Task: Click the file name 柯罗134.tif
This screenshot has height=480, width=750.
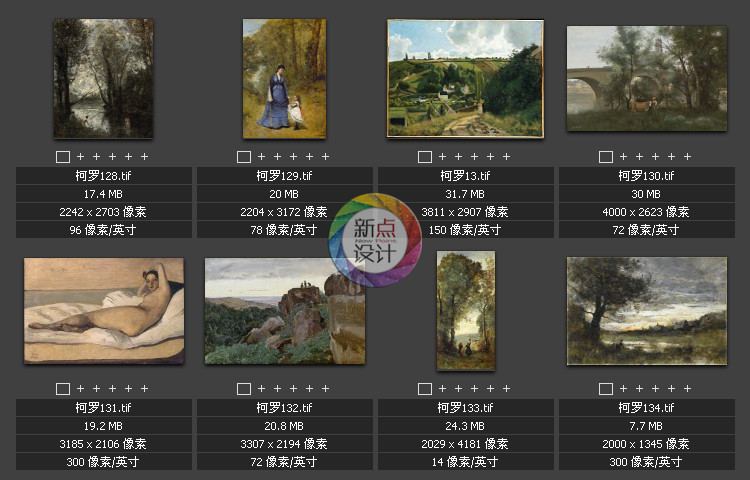Action: point(647,408)
